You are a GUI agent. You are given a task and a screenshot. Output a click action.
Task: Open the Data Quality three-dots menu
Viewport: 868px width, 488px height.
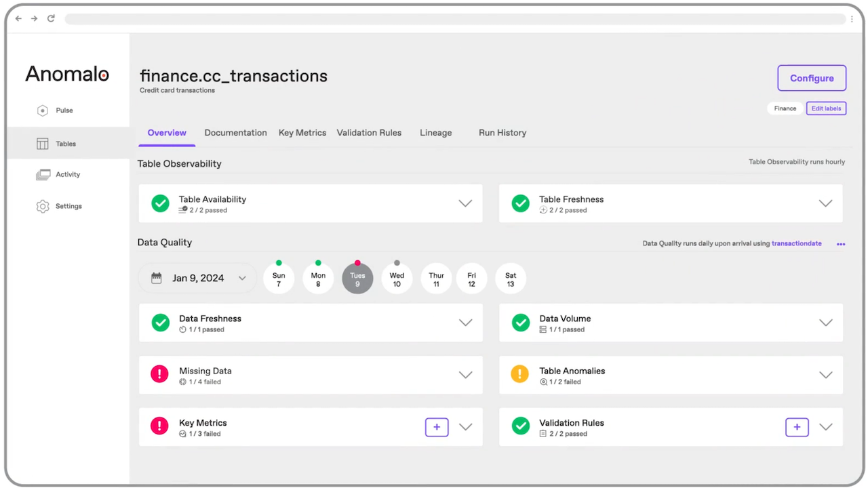pos(841,244)
